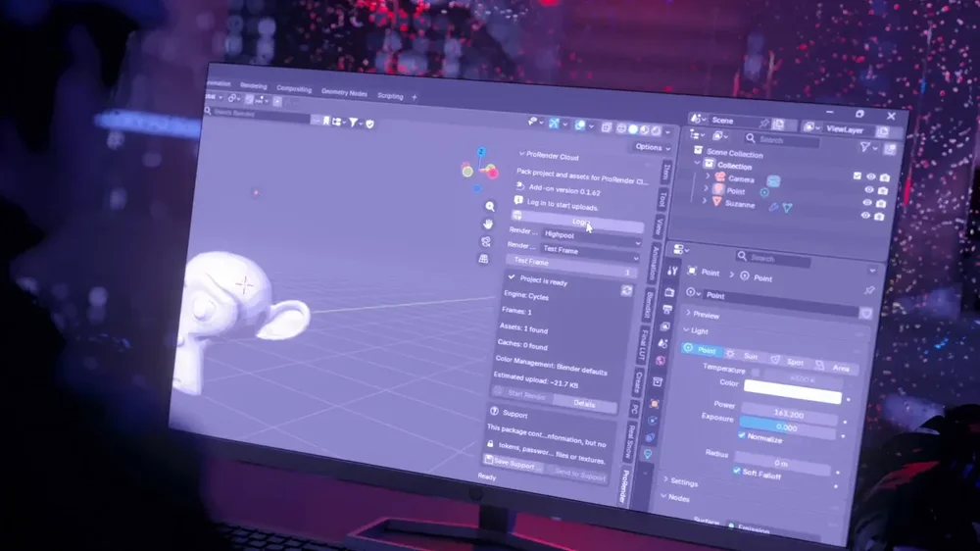Viewport: 980px width, 551px height.
Task: Uncheck the Normalize checkbox
Action: pyautogui.click(x=742, y=435)
